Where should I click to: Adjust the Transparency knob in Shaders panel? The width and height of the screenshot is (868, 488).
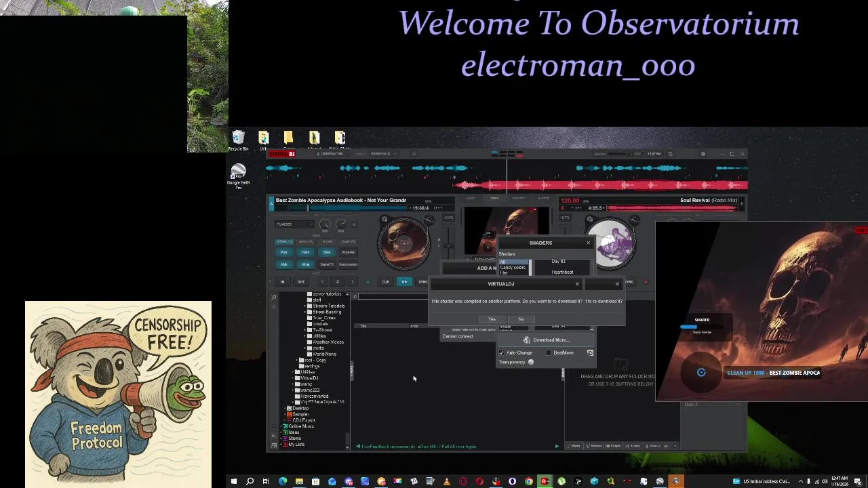tap(531, 363)
